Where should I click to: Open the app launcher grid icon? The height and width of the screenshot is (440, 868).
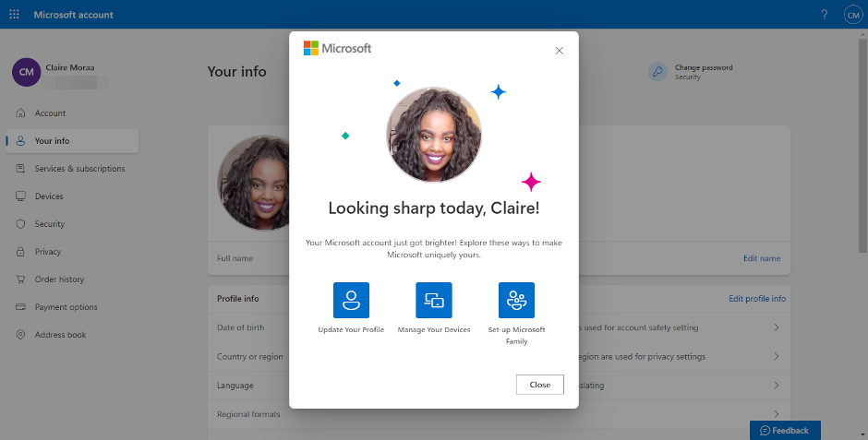pos(15,15)
